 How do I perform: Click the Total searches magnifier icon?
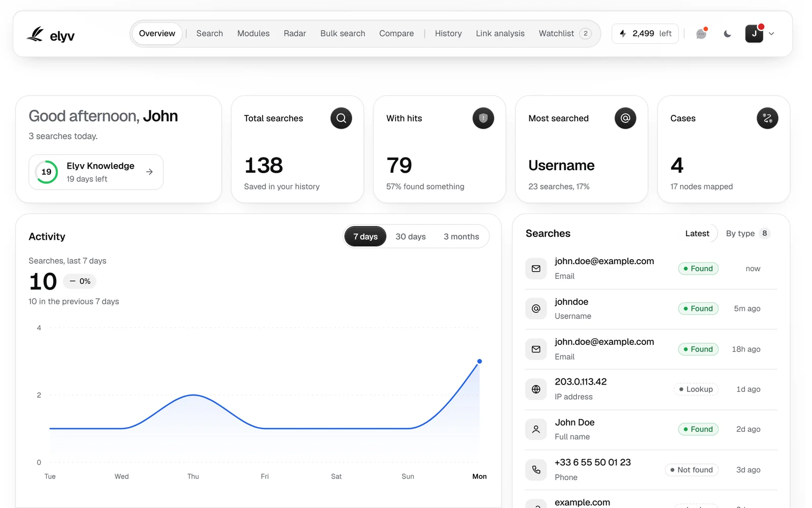click(341, 118)
